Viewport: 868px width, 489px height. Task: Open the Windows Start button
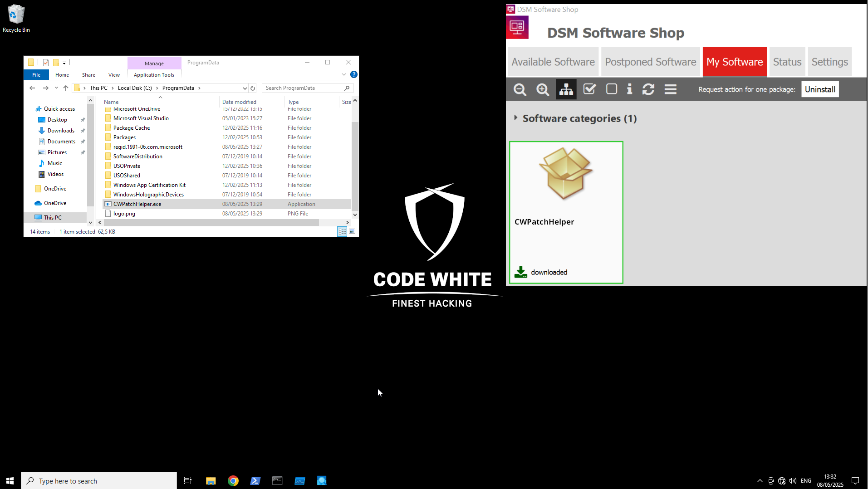10,480
